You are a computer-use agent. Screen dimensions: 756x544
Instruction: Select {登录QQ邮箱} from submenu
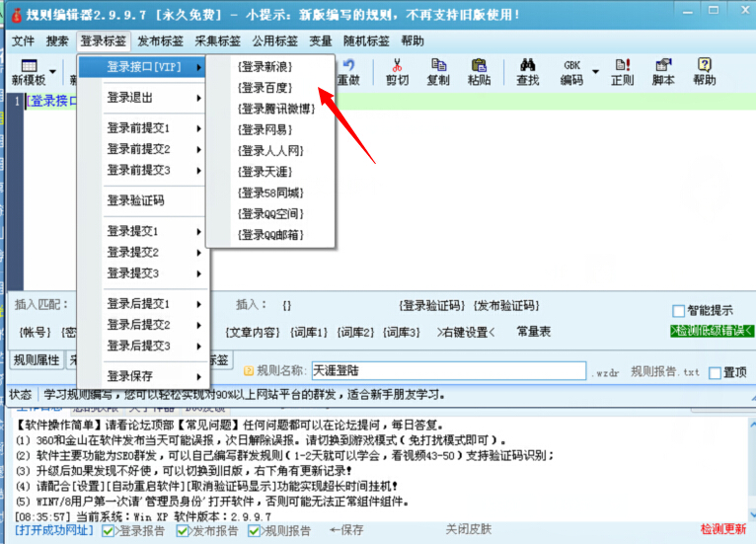coord(271,235)
